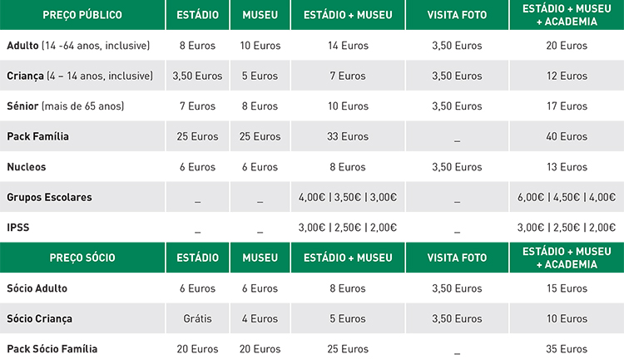Viewport: 624px width, 364px height.
Task: Select the 40 Euros Pack Família price
Action: coord(567,136)
